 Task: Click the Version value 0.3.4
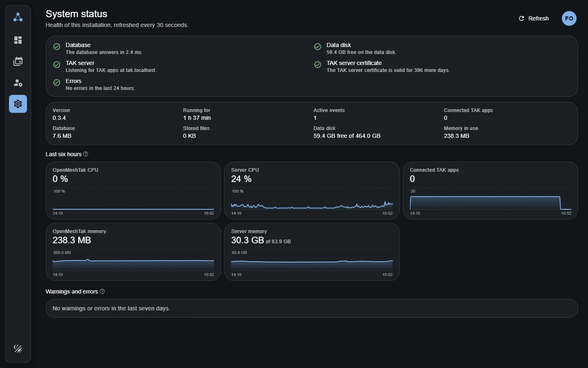tap(59, 118)
